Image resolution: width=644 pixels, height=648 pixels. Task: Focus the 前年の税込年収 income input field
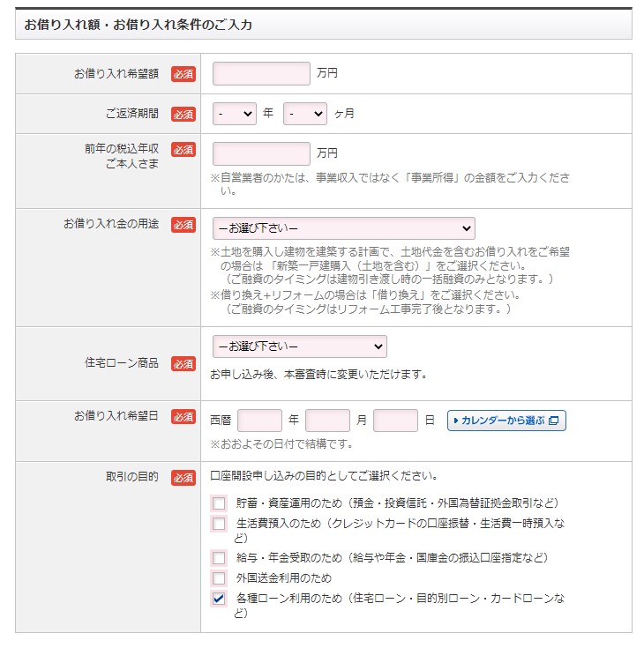261,153
